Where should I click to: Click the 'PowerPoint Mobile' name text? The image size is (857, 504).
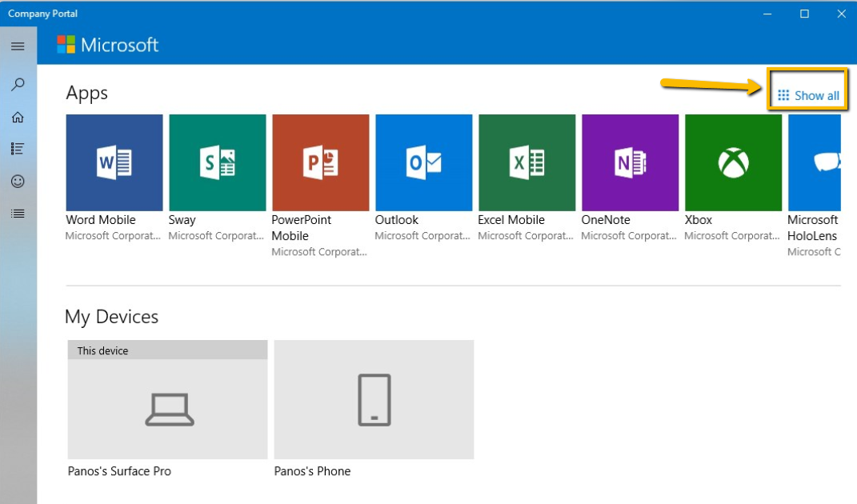pos(301,227)
